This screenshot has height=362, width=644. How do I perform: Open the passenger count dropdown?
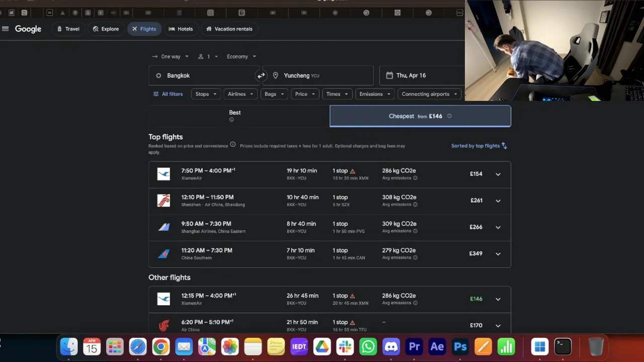coord(208,57)
